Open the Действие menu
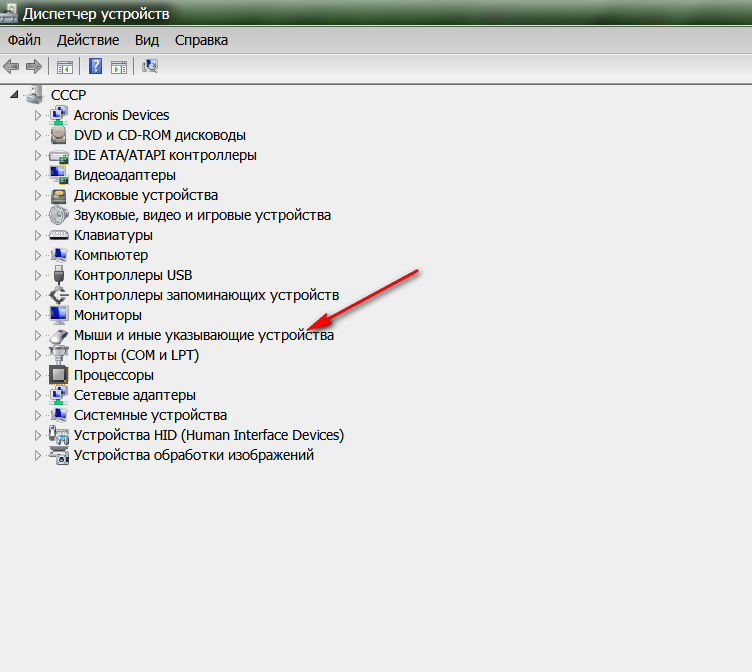This screenshot has height=672, width=752. (x=88, y=40)
